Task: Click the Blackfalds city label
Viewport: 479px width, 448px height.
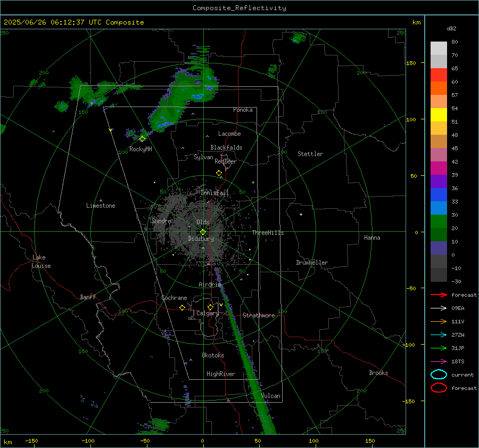Action: pos(226,148)
